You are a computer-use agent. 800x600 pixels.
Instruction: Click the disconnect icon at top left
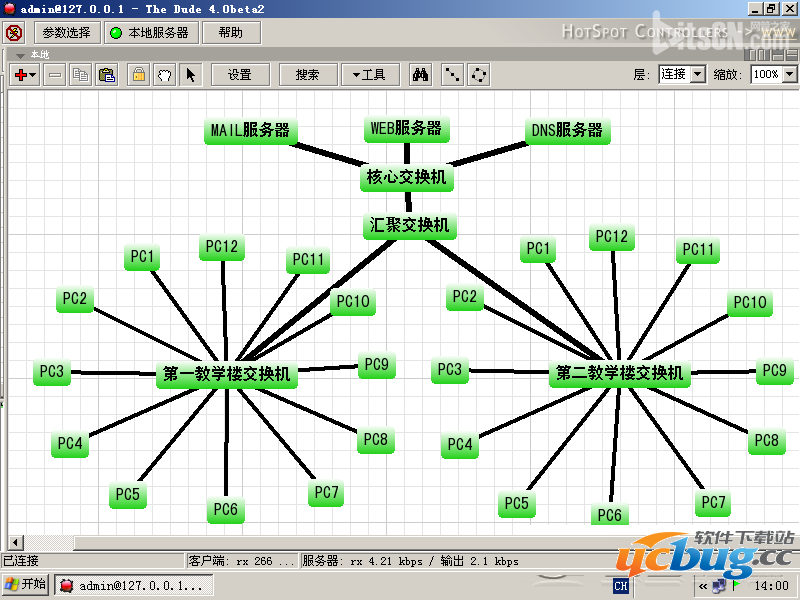pyautogui.click(x=14, y=33)
